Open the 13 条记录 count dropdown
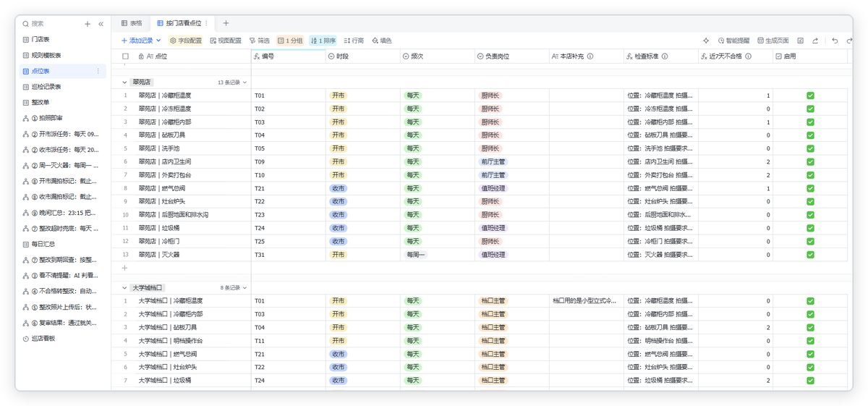This screenshot has width=868, height=406. click(232, 83)
